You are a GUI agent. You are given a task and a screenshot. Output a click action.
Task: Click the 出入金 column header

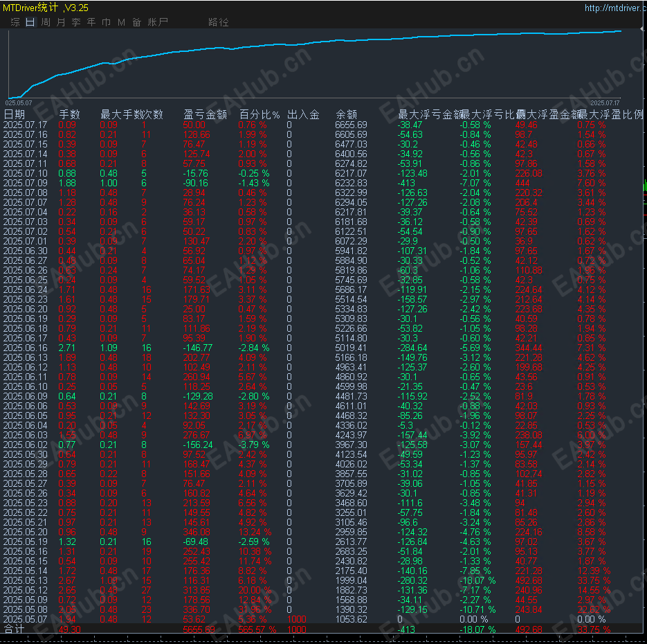303,114
